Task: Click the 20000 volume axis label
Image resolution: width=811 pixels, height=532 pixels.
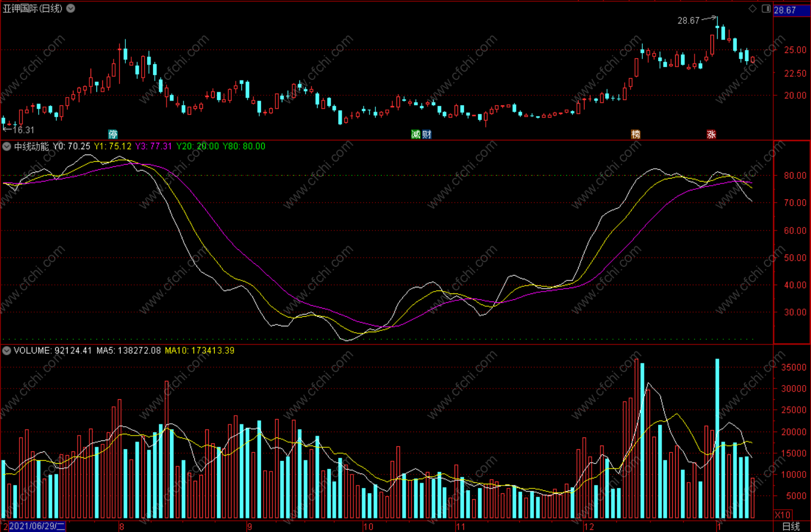Action: pos(793,431)
